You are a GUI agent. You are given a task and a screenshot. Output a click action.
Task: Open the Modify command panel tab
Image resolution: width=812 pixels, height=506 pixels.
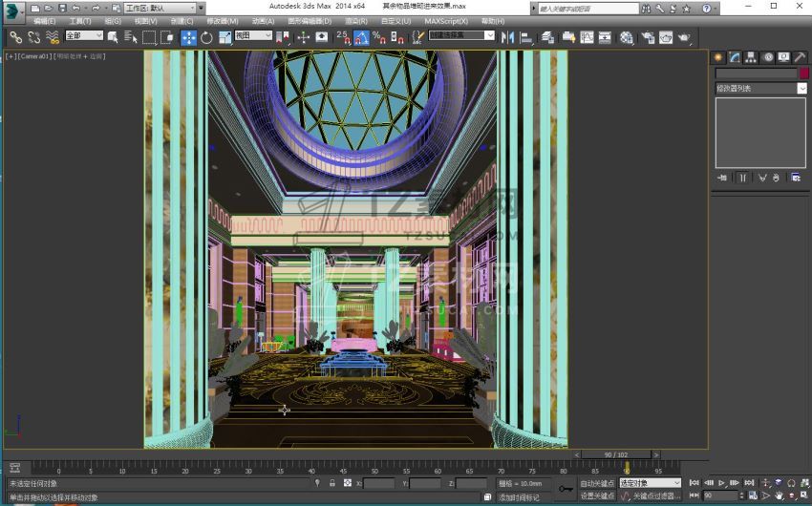[735, 57]
